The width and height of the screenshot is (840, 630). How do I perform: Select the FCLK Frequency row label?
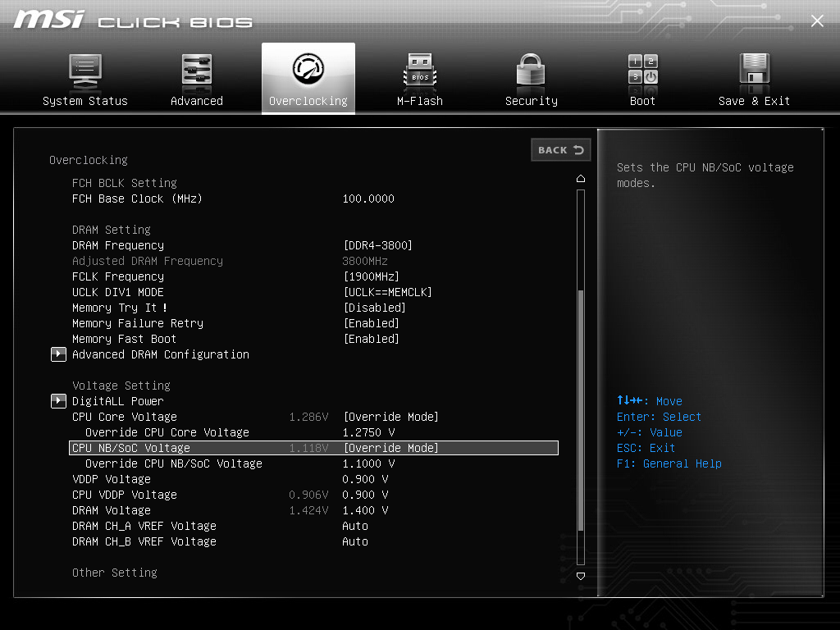click(118, 276)
